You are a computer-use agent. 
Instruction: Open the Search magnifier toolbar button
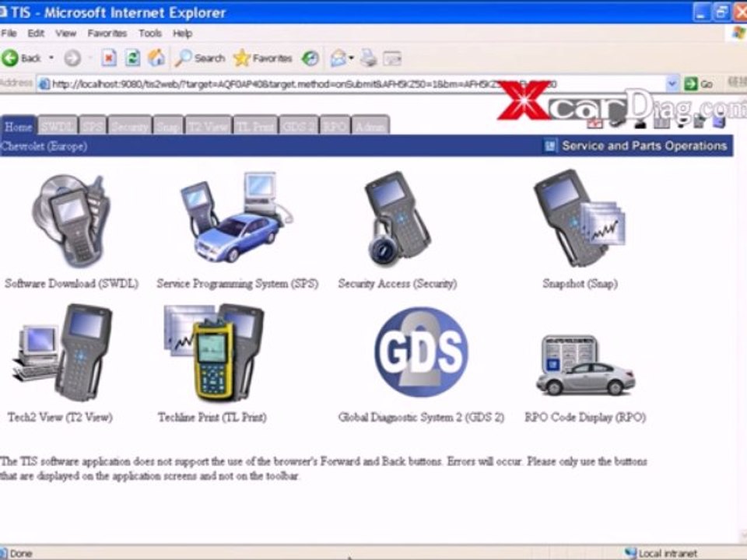point(200,58)
